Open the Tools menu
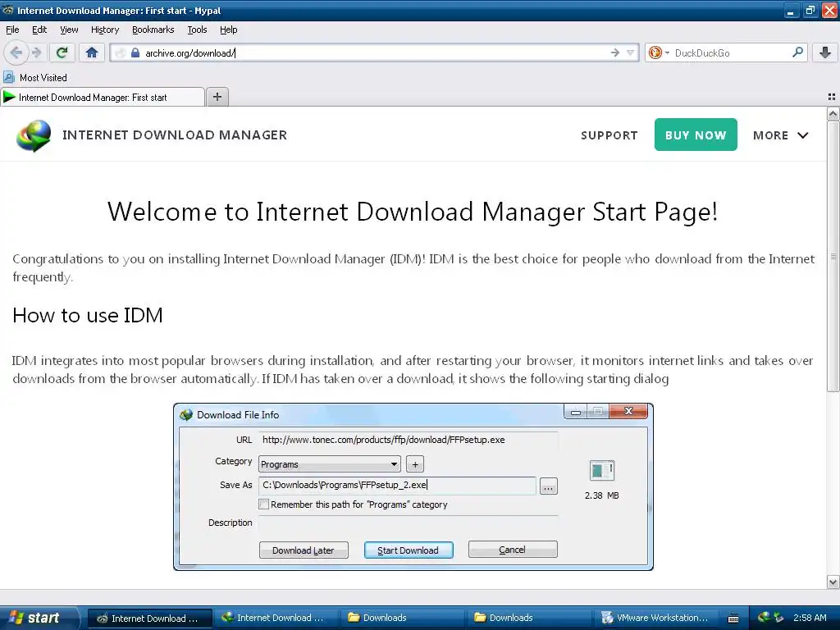 coord(197,30)
